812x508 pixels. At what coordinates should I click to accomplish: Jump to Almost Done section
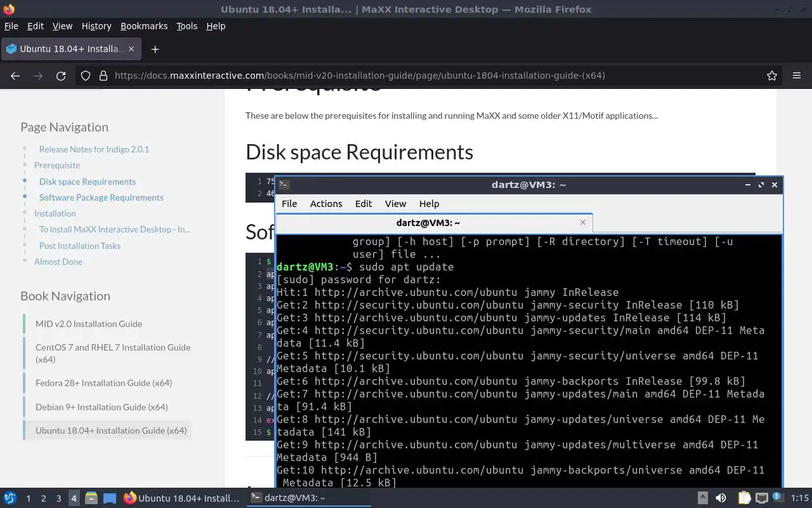click(x=58, y=262)
